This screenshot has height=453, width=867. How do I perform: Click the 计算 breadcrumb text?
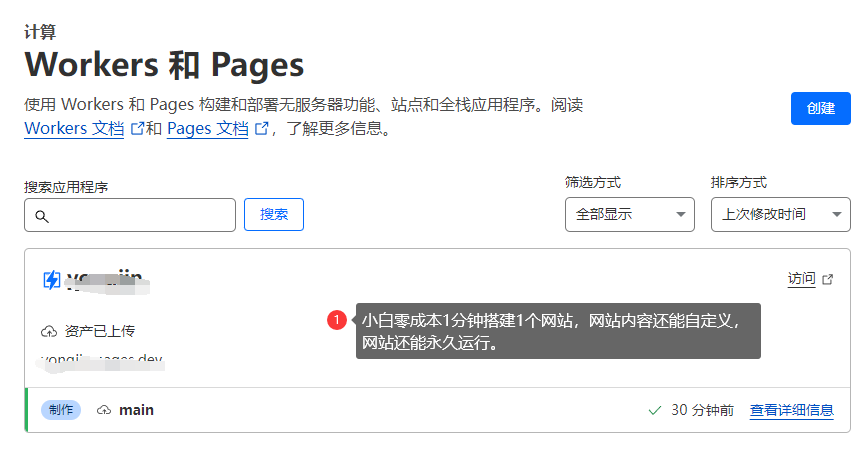pos(40,32)
